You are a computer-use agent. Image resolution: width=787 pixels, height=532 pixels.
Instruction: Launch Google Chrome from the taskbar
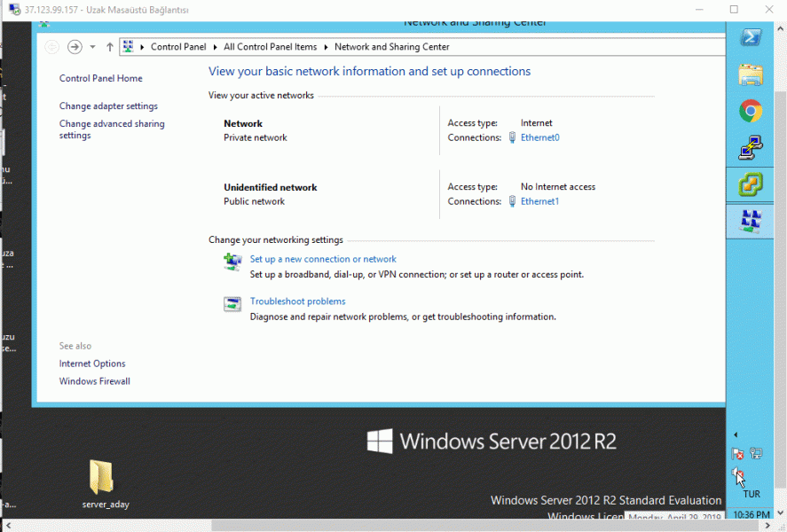click(x=751, y=112)
